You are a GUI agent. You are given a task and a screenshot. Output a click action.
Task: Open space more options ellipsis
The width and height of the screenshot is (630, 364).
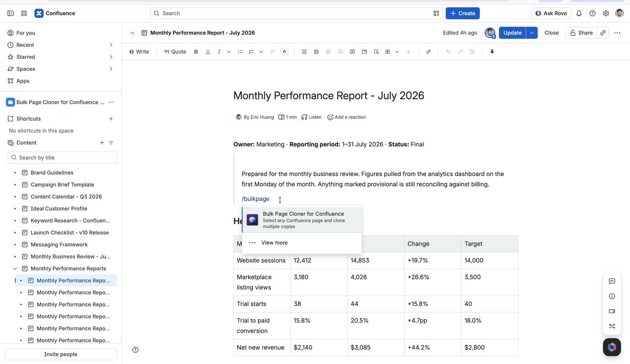(x=111, y=102)
